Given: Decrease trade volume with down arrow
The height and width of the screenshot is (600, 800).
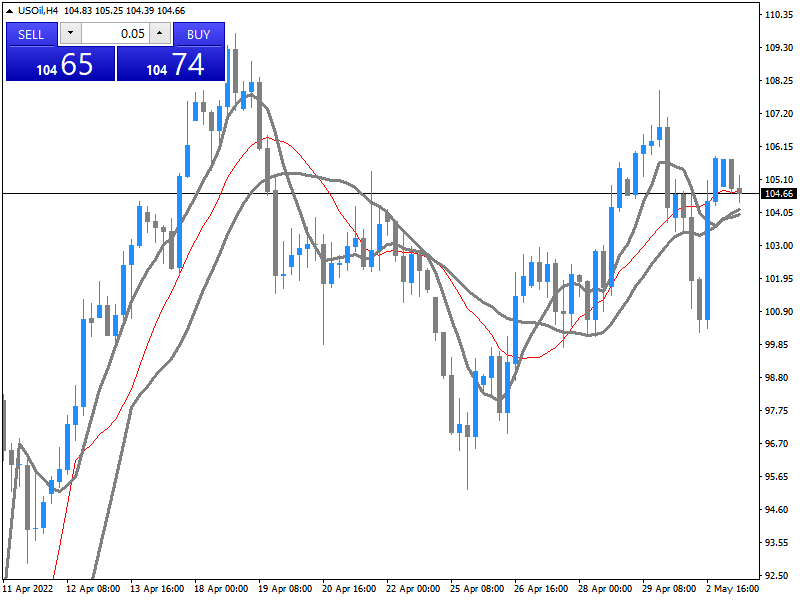Looking at the screenshot, I should pyautogui.click(x=70, y=34).
